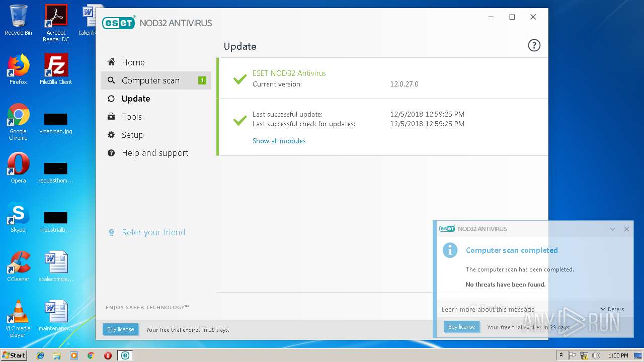Click the Help and support question icon
Screen dimensions: 644x362
coord(111,153)
